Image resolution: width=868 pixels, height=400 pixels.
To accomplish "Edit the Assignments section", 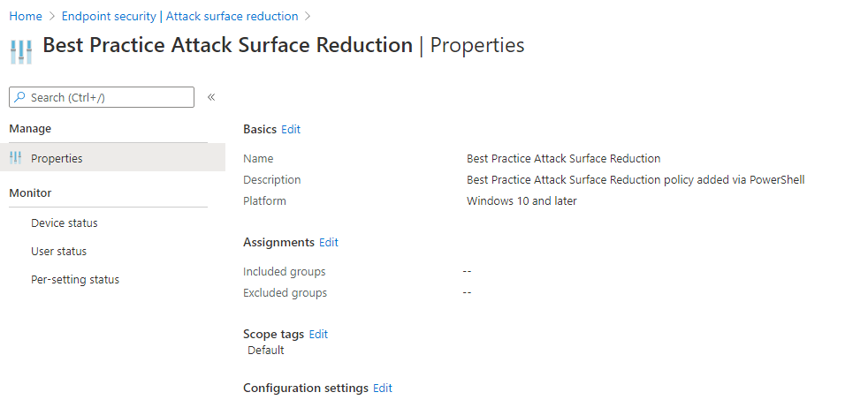I will pyautogui.click(x=329, y=242).
